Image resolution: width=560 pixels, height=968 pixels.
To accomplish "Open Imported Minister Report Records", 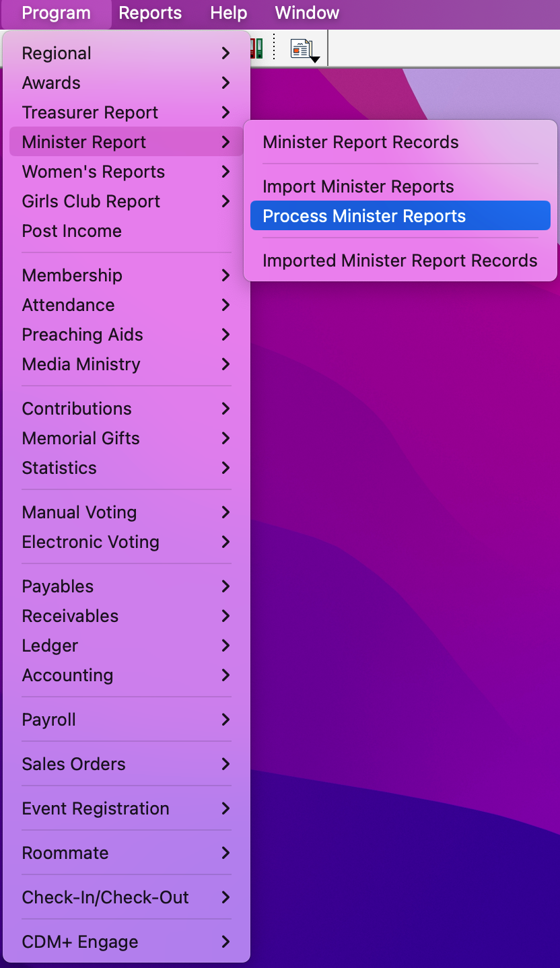I will 400,261.
